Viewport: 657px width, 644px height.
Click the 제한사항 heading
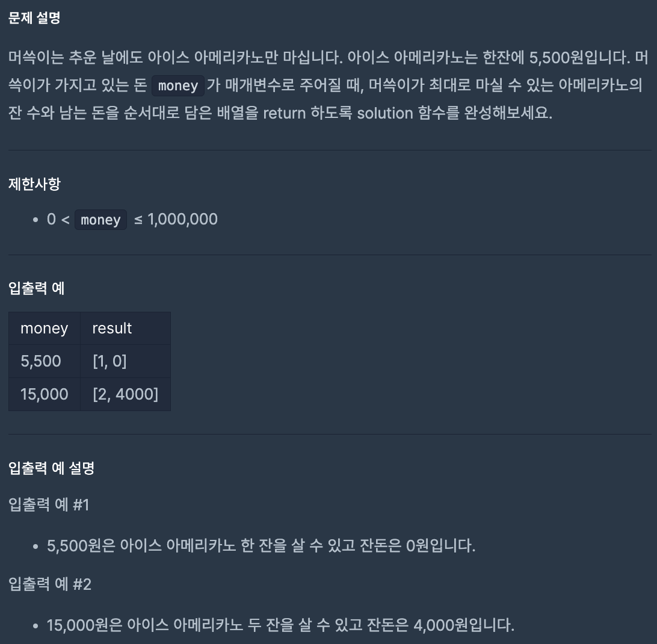(34, 184)
